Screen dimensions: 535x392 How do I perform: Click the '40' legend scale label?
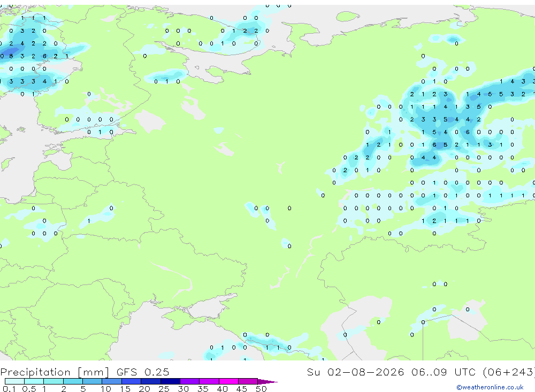[x=223, y=389]
